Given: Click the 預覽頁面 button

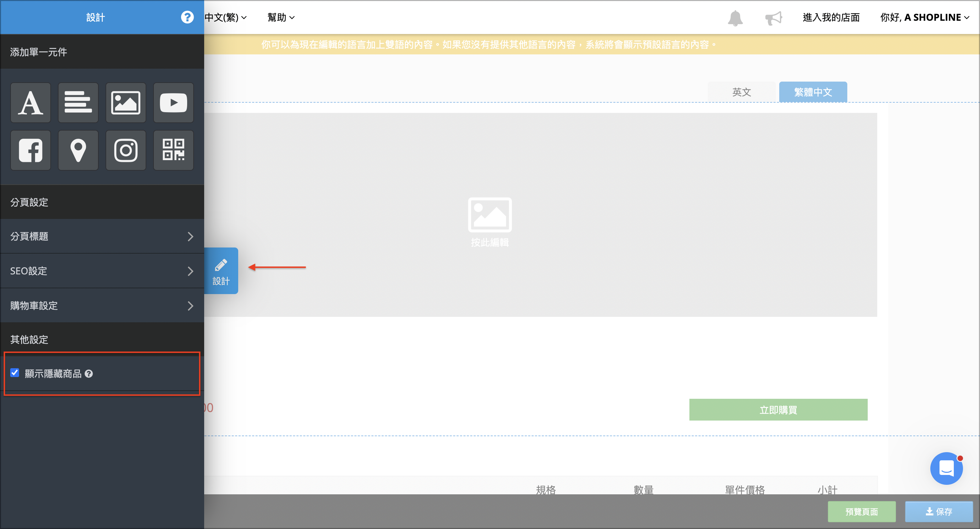Looking at the screenshot, I should tap(862, 512).
